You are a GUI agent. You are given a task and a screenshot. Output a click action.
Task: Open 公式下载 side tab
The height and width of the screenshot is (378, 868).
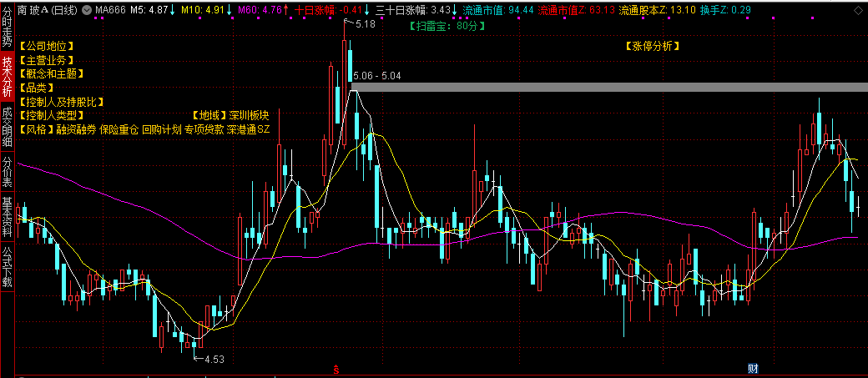tap(8, 267)
